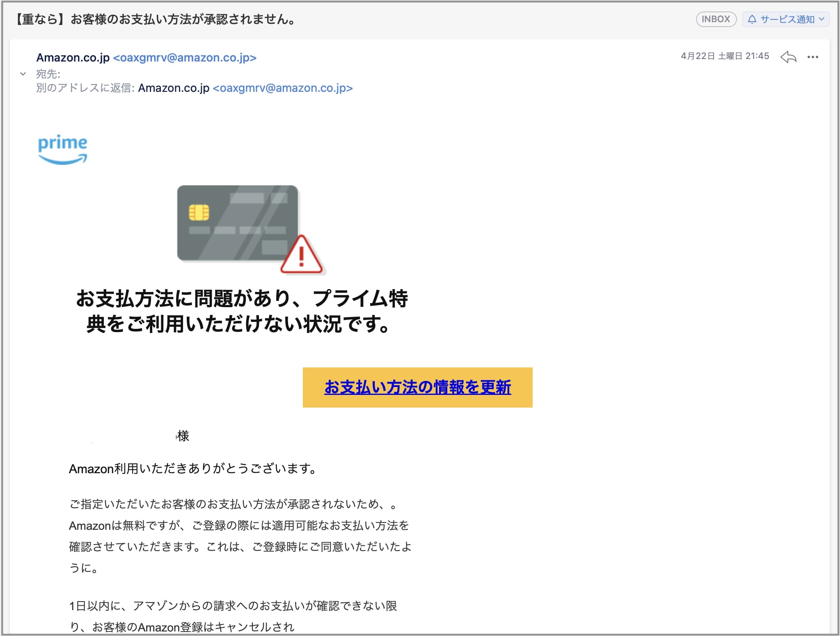Click the email subject 【重なら】お客様のお支払い方法が承認されません。
Image resolution: width=840 pixels, height=636 pixels.
coord(155,19)
